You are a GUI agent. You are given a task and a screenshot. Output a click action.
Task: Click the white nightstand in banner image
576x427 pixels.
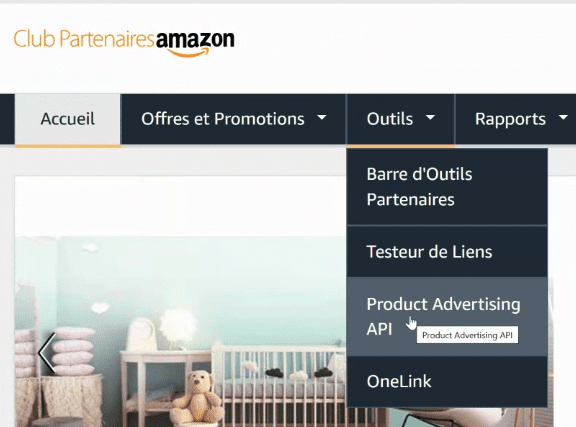167,378
